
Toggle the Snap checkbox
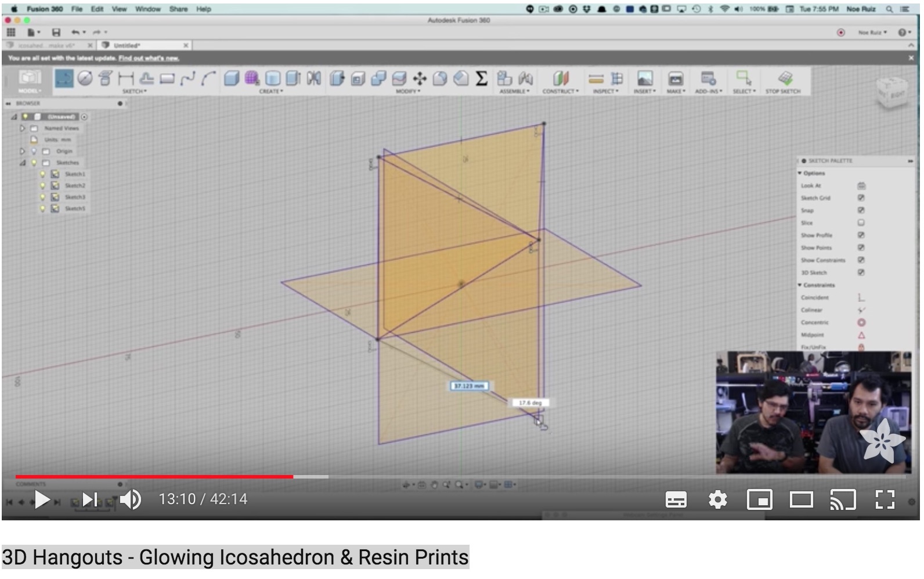pos(861,210)
